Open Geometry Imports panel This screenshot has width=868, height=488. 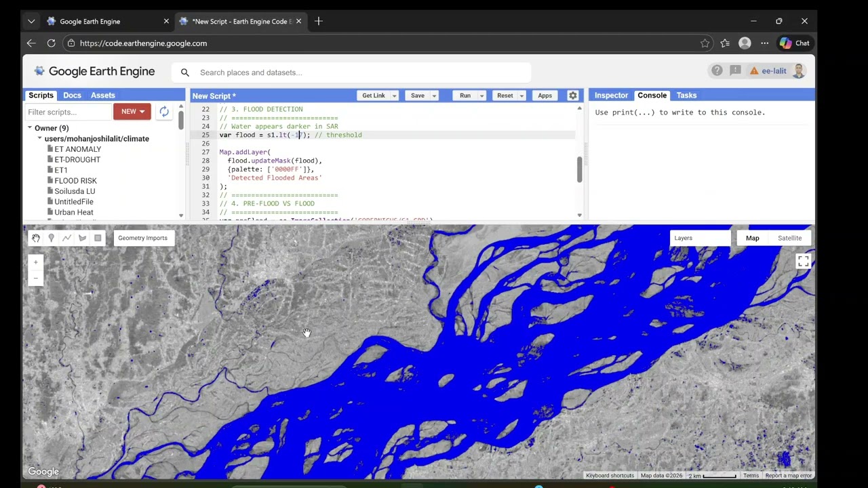click(x=142, y=238)
